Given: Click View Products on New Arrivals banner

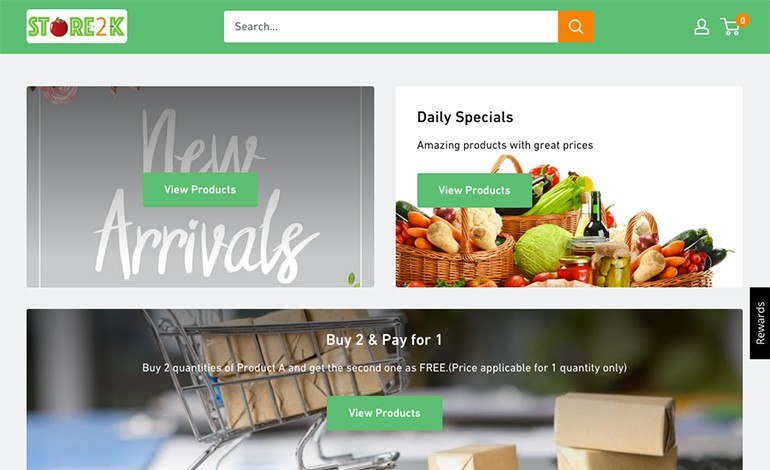Looking at the screenshot, I should pos(200,190).
